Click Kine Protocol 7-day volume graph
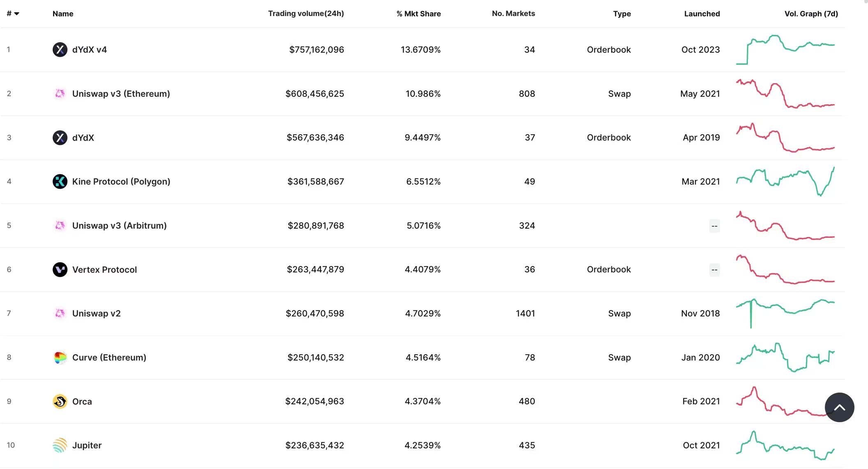The height and width of the screenshot is (469, 868). pyautogui.click(x=785, y=181)
